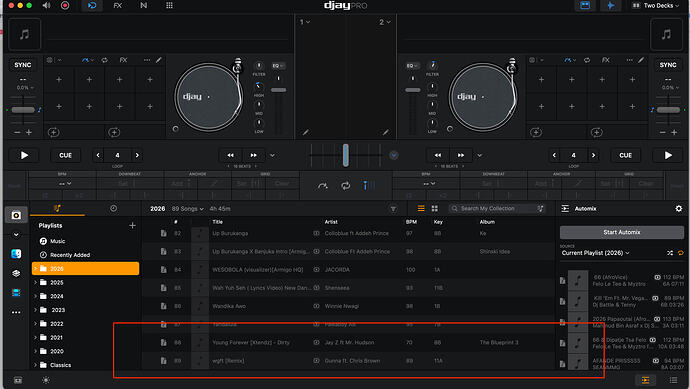Screen dimensions: 690x389
Task: Click deck 2 loop arrows pad icon
Action: click(x=587, y=60)
